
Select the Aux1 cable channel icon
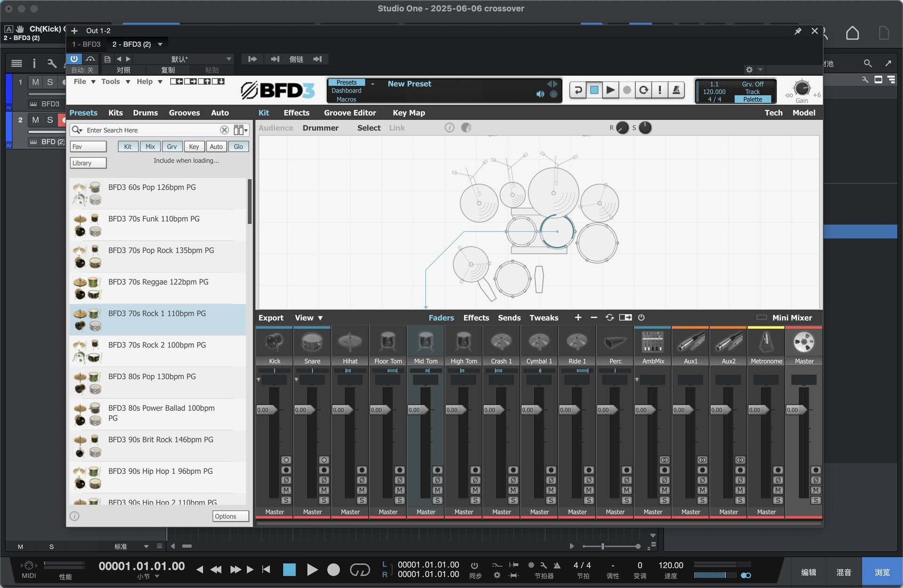pos(691,342)
